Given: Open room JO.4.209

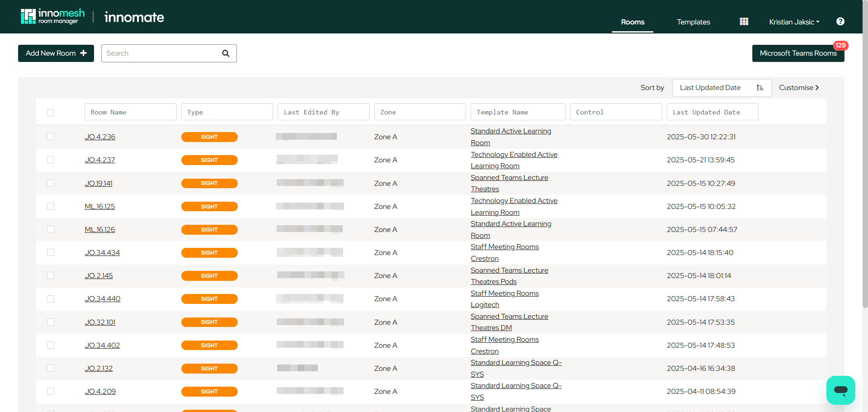Looking at the screenshot, I should pyautogui.click(x=100, y=391).
